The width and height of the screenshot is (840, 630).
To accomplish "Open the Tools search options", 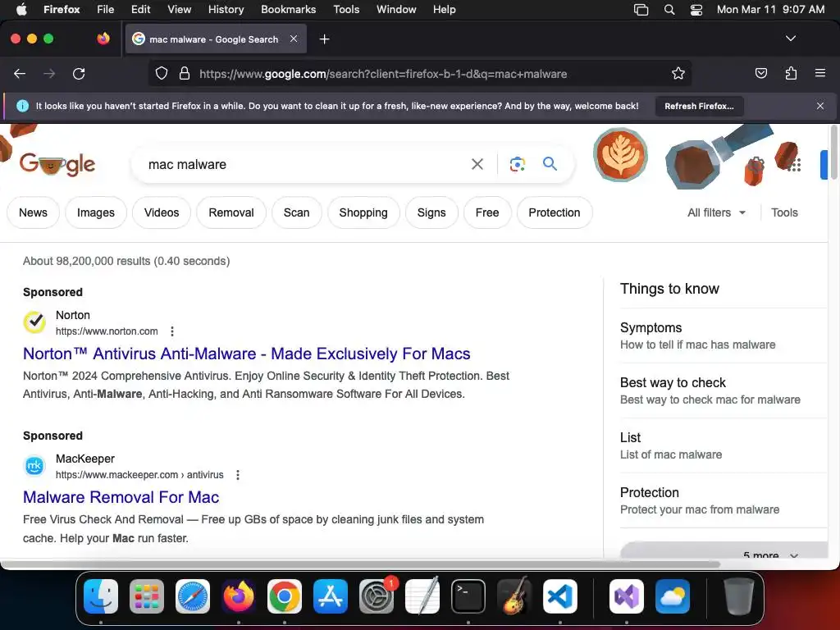I will point(784,212).
